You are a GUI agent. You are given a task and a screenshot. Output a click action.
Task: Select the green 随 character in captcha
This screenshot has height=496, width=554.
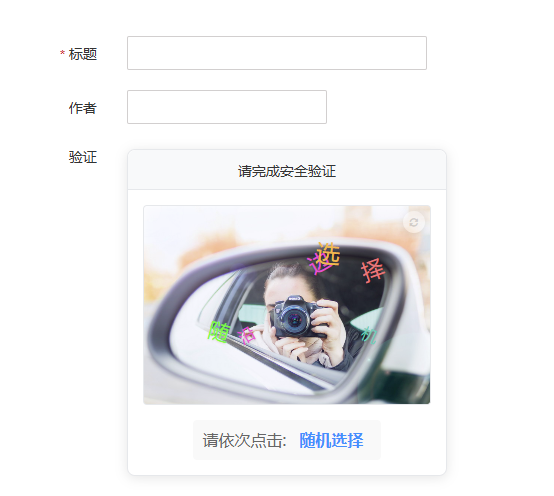tap(219, 332)
